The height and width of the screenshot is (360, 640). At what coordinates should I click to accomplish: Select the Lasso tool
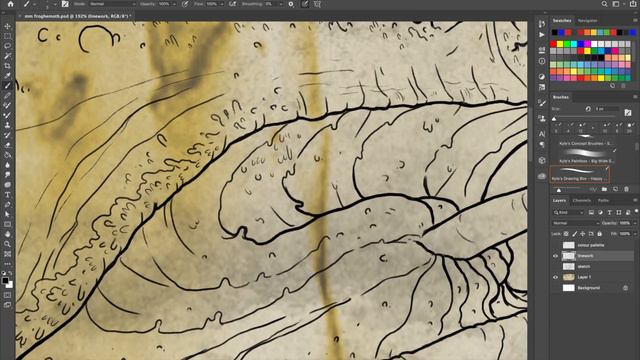[7, 46]
